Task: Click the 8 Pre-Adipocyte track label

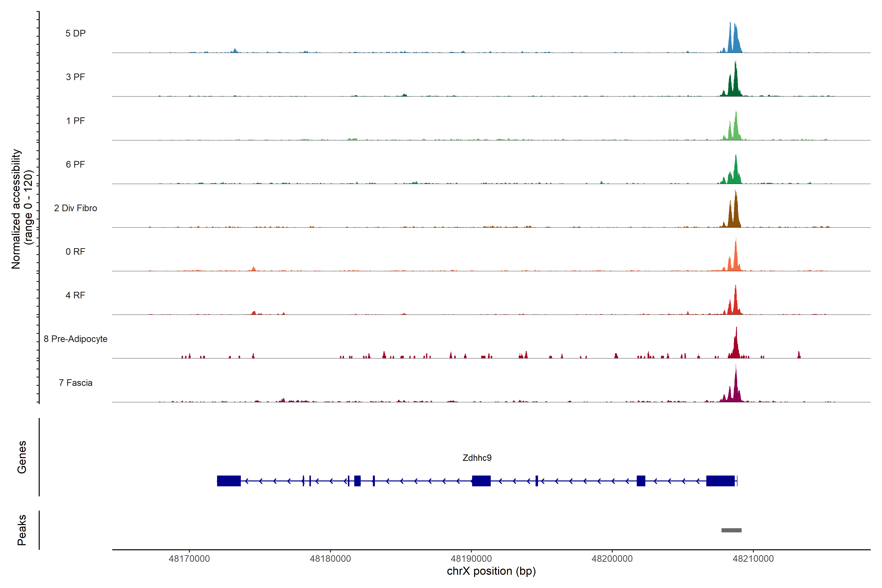Action: [x=75, y=339]
